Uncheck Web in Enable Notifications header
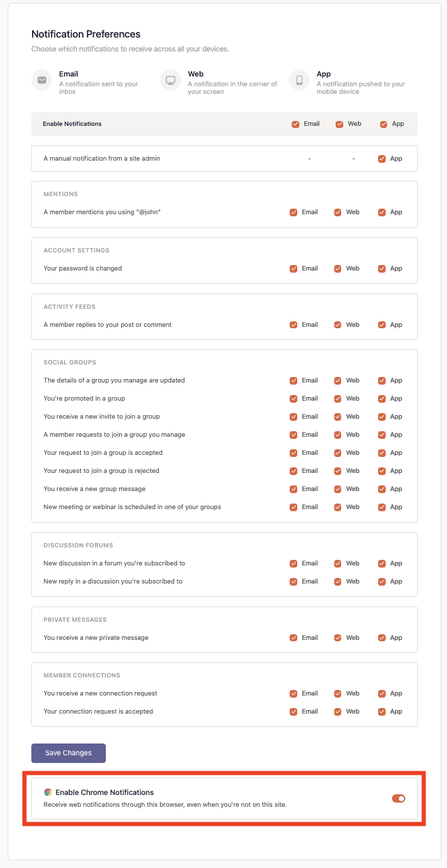This screenshot has height=868, width=447. pyautogui.click(x=340, y=124)
